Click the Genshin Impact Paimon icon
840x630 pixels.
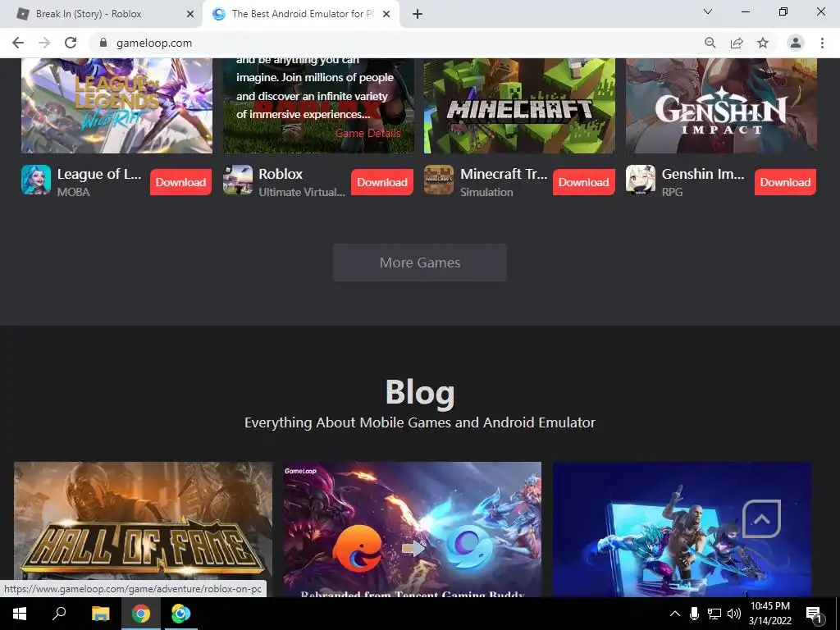tap(640, 180)
